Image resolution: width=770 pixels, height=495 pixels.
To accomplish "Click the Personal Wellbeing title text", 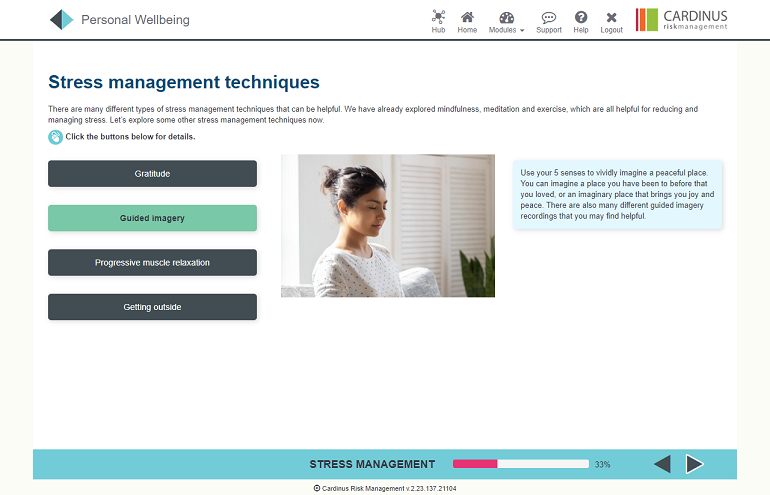I will pos(135,20).
